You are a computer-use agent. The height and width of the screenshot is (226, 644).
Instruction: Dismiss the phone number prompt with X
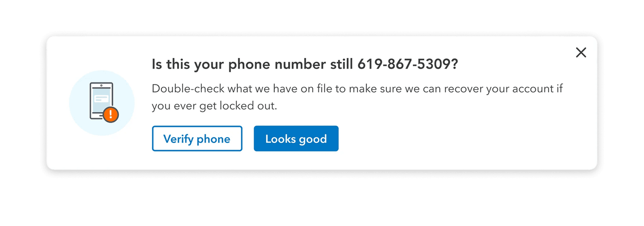coord(581,52)
